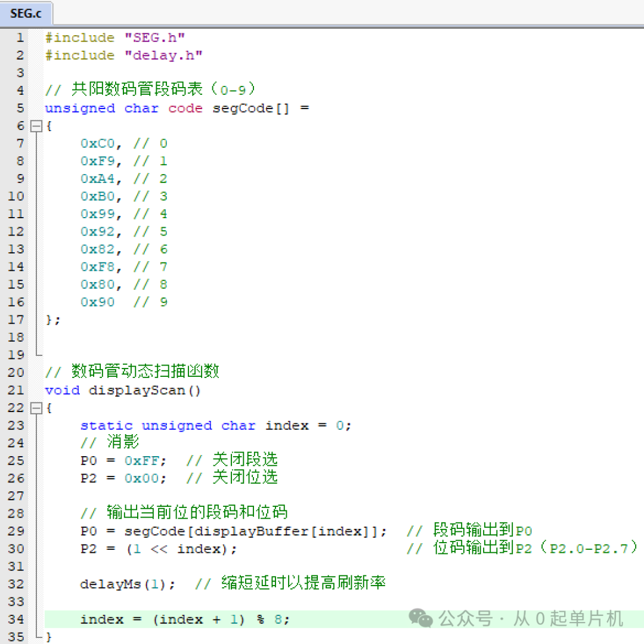Collapse the segCode array fold marker
Viewport: 644px width, 644px height.
tap(36, 126)
